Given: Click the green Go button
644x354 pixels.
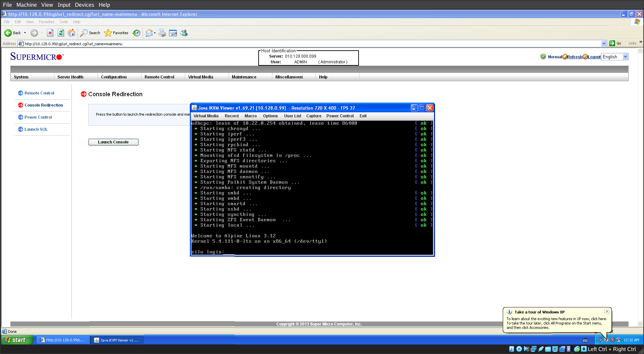Looking at the screenshot, I should [x=615, y=43].
